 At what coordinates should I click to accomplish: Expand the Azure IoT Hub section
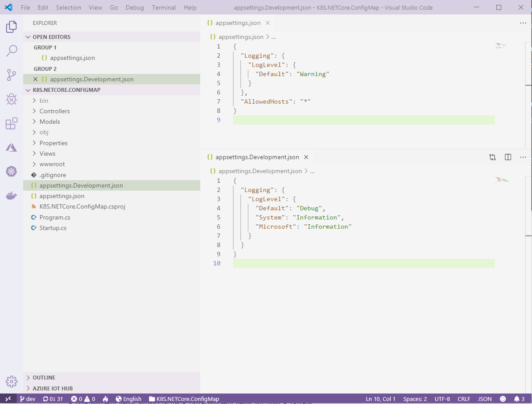(111, 388)
